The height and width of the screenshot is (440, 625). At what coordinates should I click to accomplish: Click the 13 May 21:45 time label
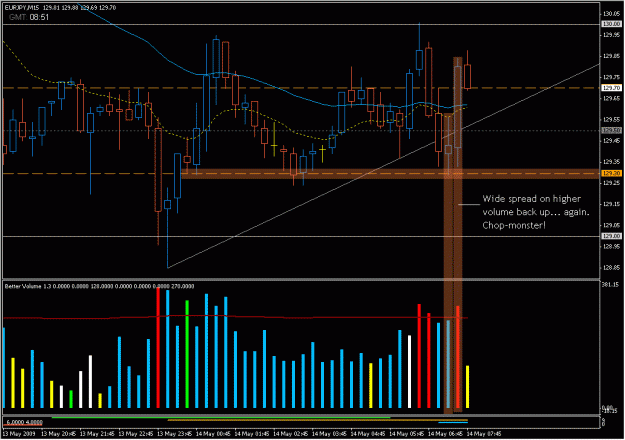click(97, 434)
